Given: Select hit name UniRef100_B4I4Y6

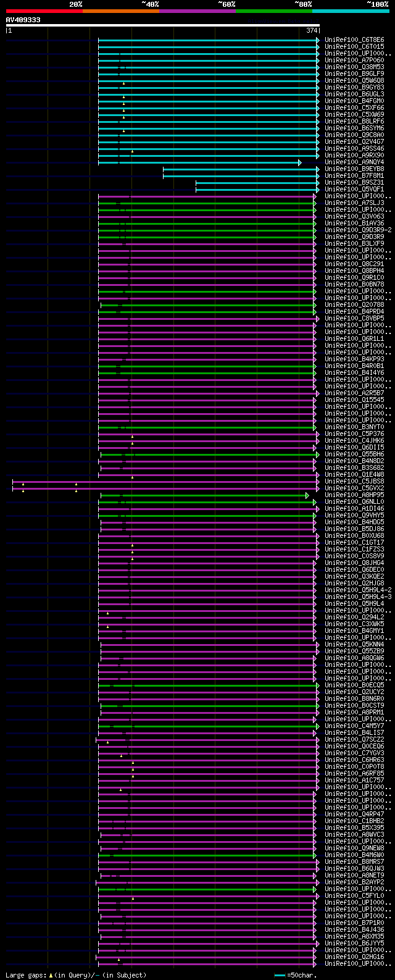Looking at the screenshot, I should click(354, 373).
